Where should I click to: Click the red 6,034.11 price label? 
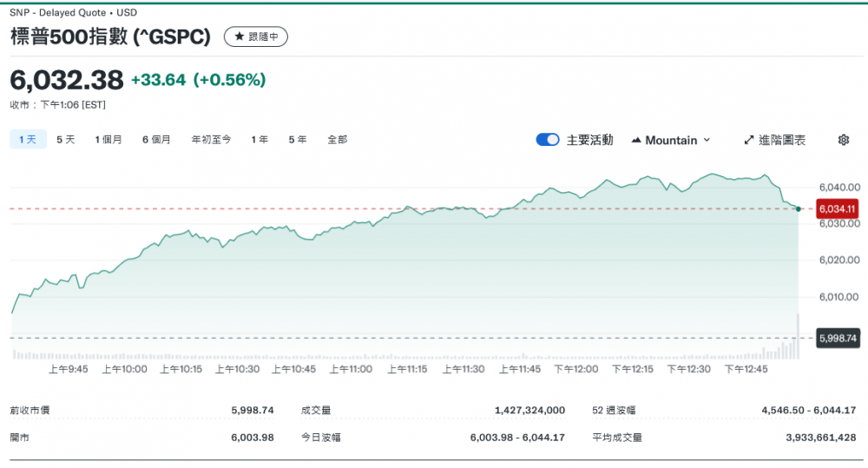[x=838, y=209]
